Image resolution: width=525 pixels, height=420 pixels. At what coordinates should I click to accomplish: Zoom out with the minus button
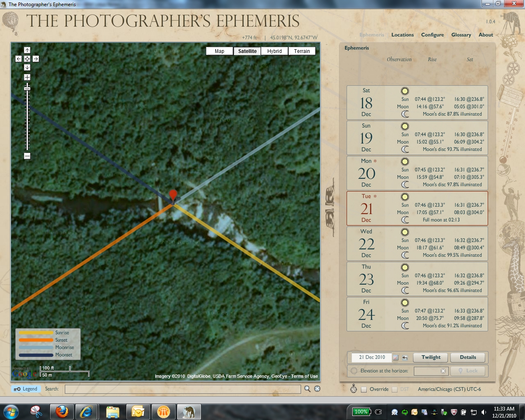click(27, 156)
